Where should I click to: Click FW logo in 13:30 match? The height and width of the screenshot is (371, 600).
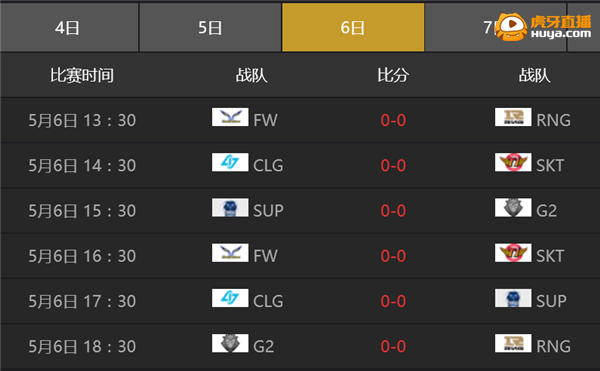[x=230, y=117]
